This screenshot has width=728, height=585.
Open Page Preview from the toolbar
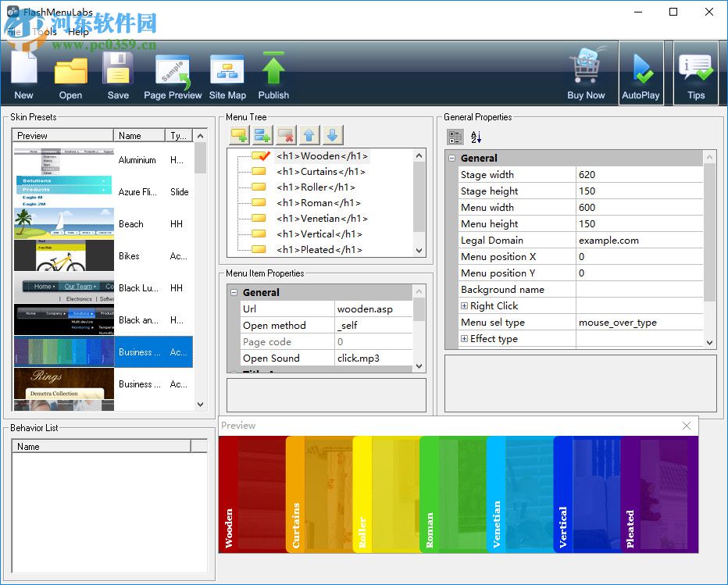point(173,70)
